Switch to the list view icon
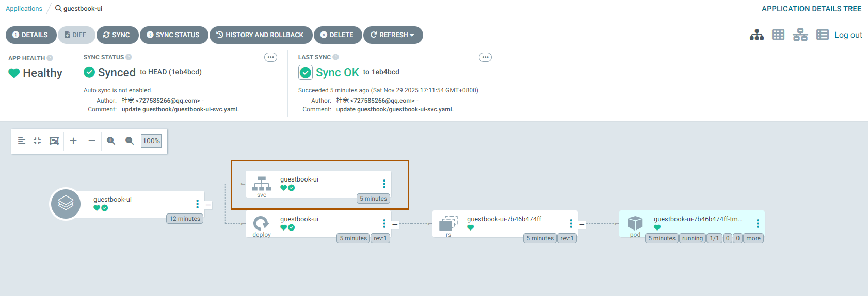Image resolution: width=868 pixels, height=296 pixels. point(823,35)
